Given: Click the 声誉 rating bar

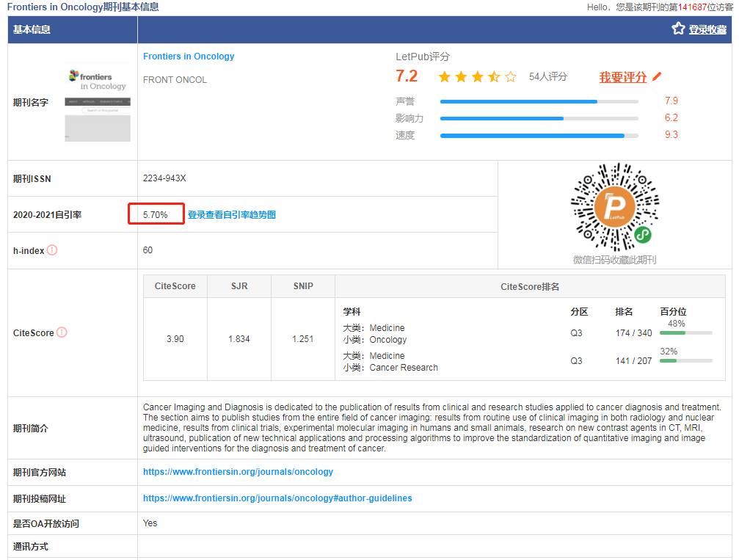Looking at the screenshot, I should (x=539, y=101).
